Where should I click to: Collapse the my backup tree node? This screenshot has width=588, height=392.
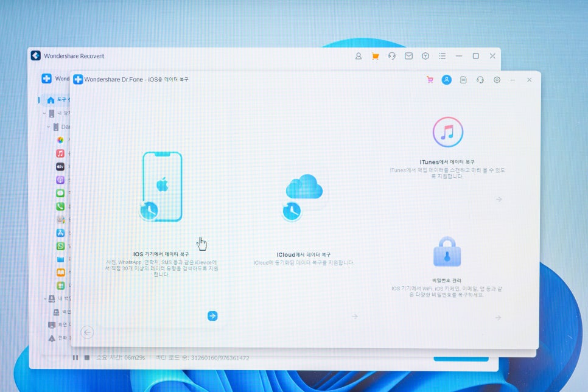pyautogui.click(x=44, y=299)
